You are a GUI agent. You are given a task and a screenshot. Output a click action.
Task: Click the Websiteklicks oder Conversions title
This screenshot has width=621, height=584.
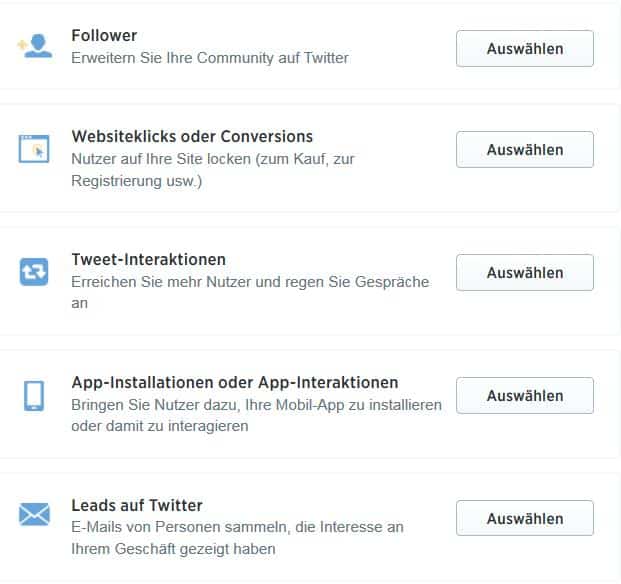click(192, 136)
